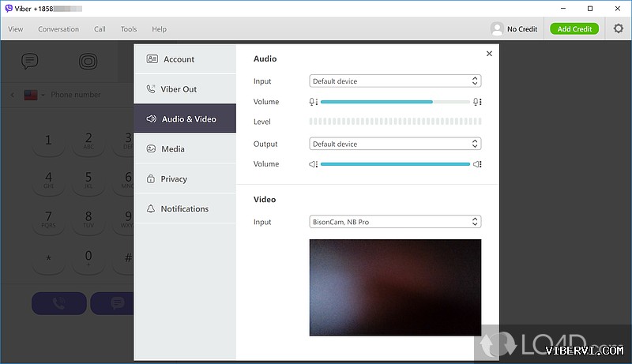Select the Privacy settings tab
632x364 pixels.
[x=185, y=179]
